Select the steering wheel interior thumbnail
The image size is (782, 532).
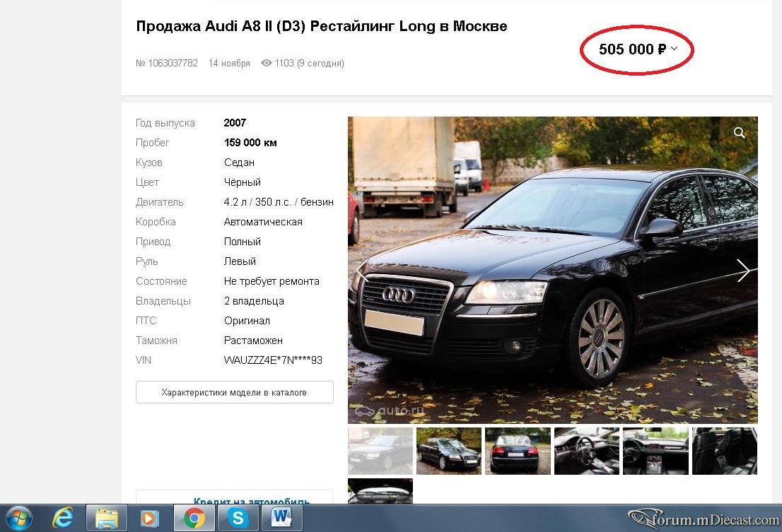pos(587,451)
